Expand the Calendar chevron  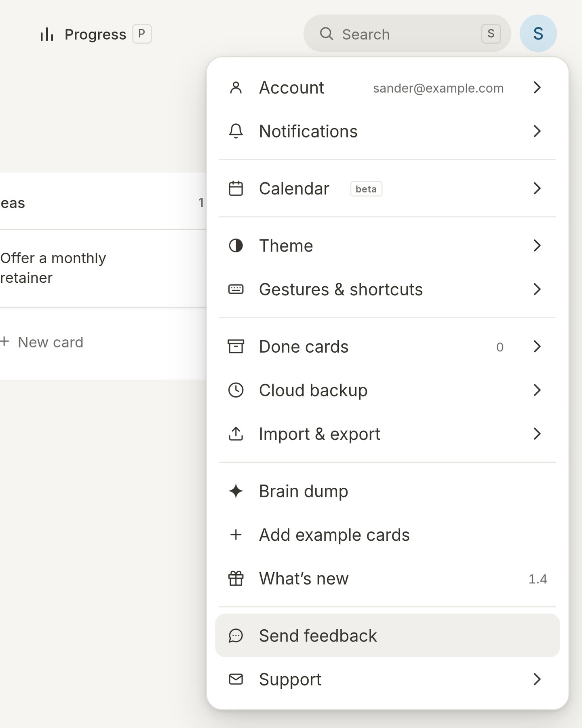click(x=537, y=188)
